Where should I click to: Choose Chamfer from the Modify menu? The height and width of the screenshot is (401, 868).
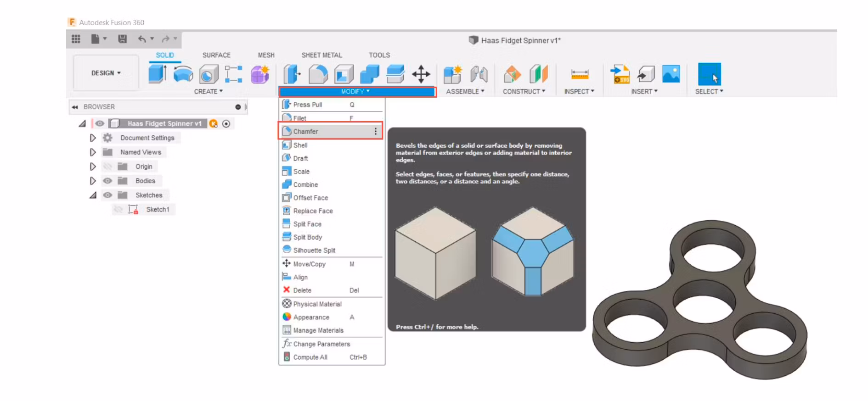point(306,132)
